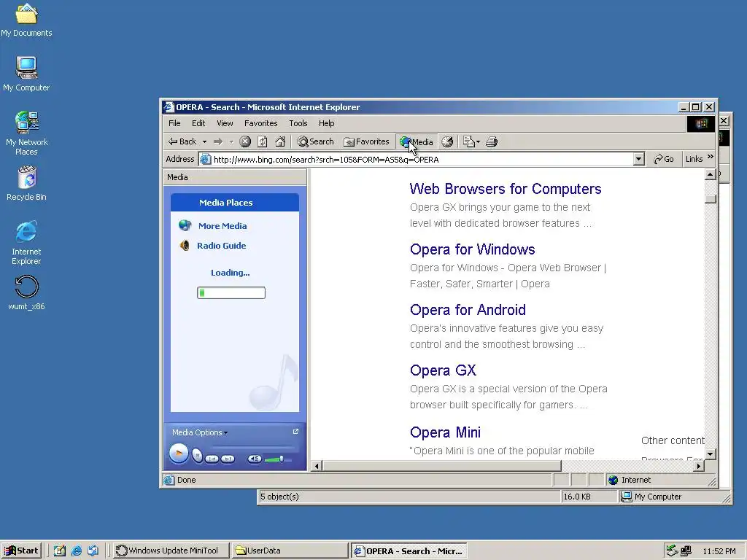Screen dimensions: 747x560
Task: Open the Search pane from the toolbar
Action: click(315, 141)
